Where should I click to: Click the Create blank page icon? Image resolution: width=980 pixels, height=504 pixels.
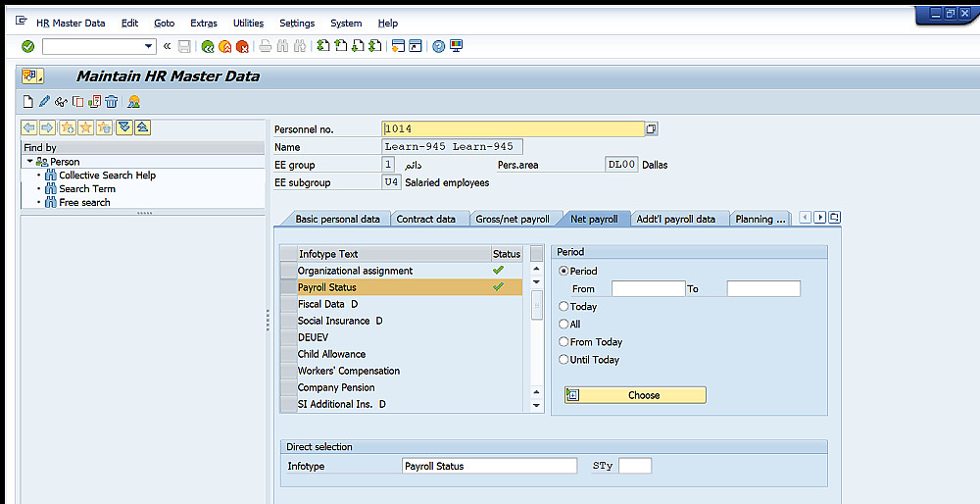pos(27,101)
